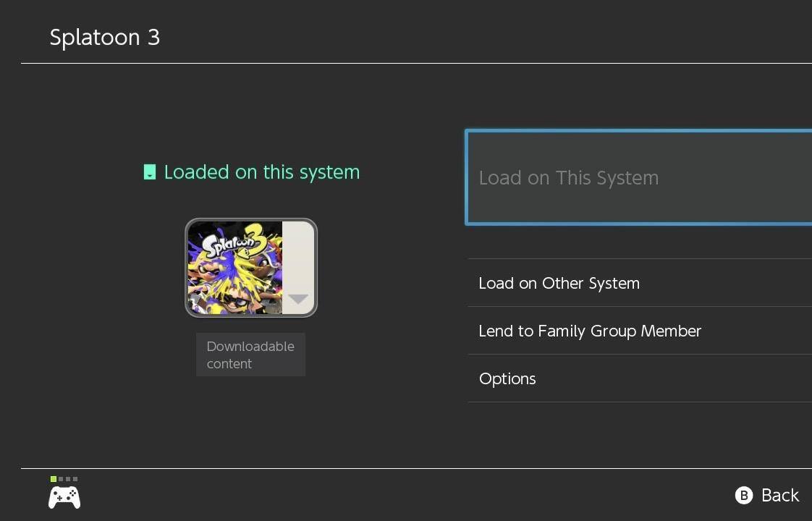812x521 pixels.
Task: Choose Load on Other System
Action: coord(559,283)
